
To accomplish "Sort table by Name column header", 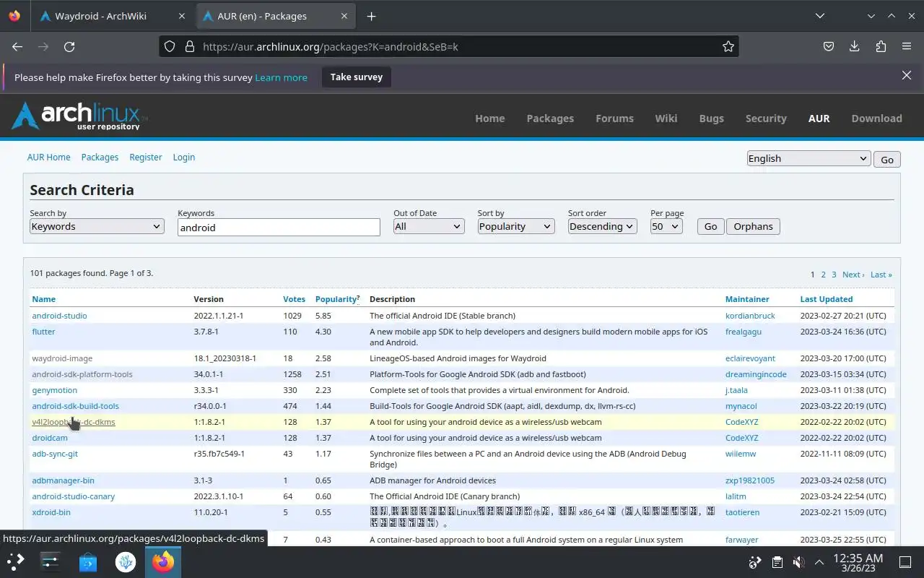I will [x=44, y=299].
